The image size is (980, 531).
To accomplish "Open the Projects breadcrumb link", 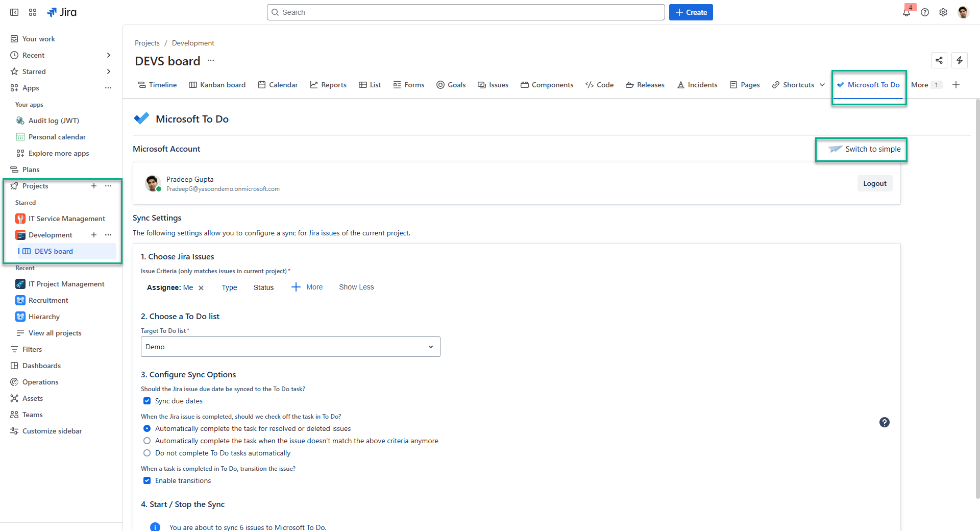I will (x=147, y=43).
